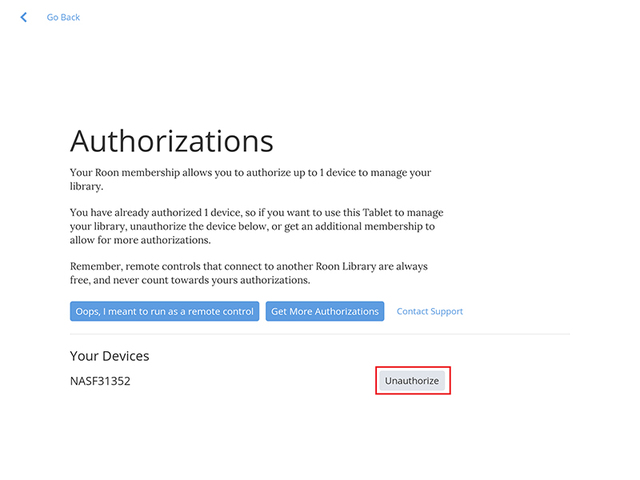The image size is (640, 480).
Task: Click the back arrow chevron icon
Action: [24, 17]
